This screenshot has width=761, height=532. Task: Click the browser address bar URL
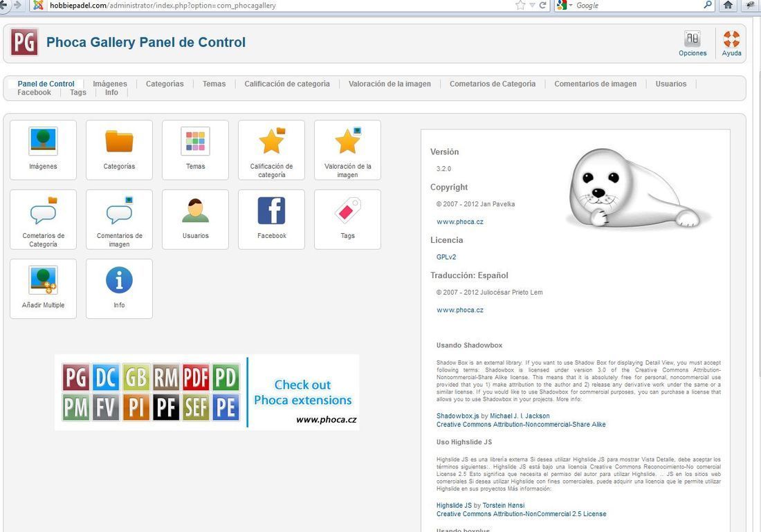pos(163,6)
